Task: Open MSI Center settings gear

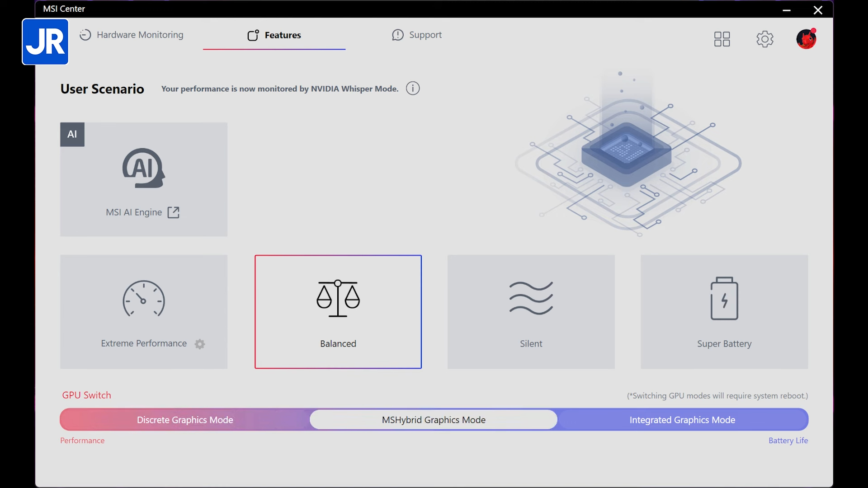Action: click(x=765, y=39)
